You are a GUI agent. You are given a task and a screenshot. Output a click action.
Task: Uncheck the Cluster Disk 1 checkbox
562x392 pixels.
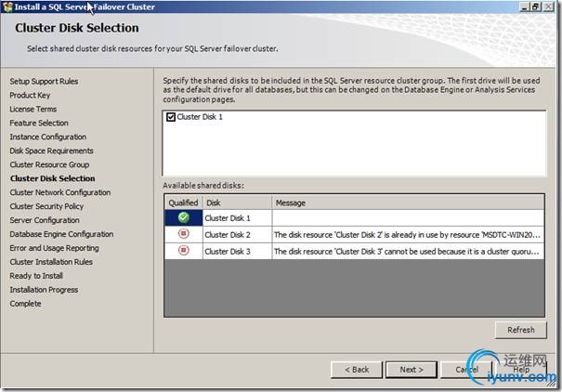[171, 117]
